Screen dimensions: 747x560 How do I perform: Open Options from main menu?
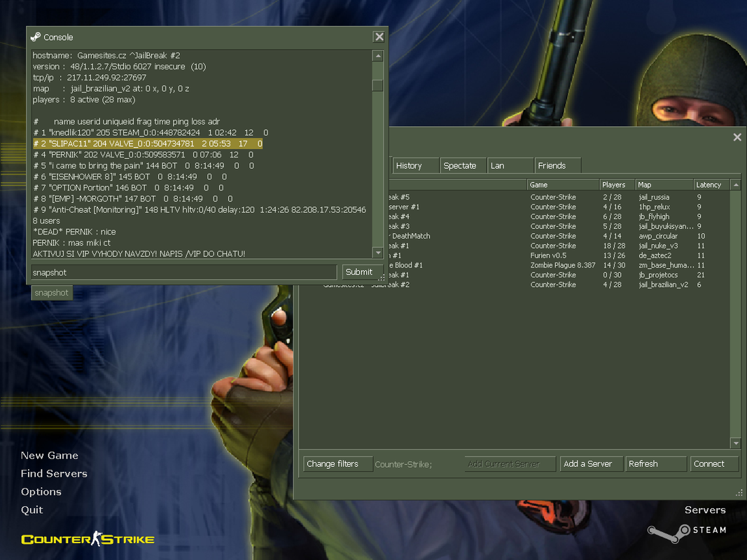[x=41, y=492]
